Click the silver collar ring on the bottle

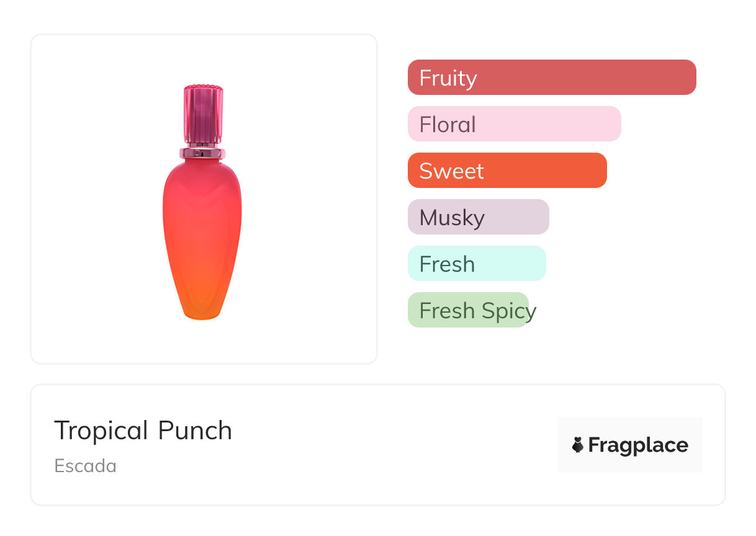[202, 153]
